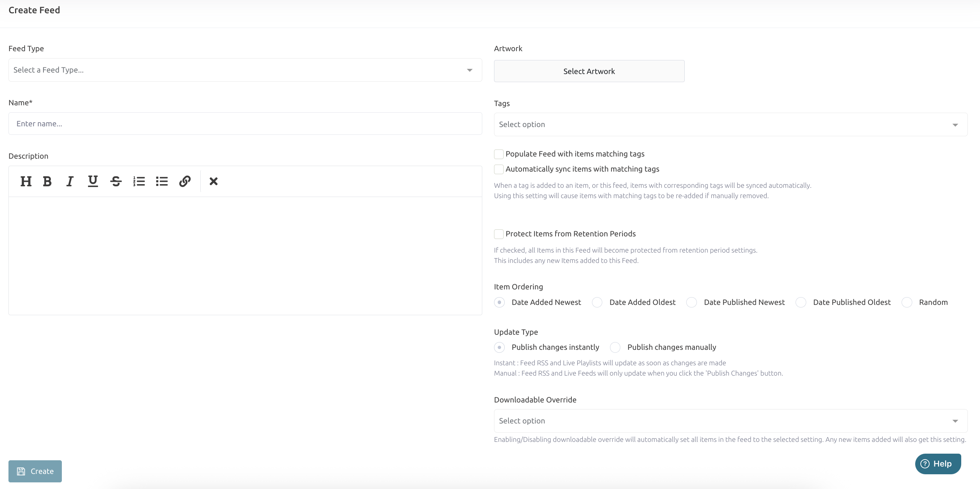The width and height of the screenshot is (980, 489).
Task: Toggle Bold in description editor
Action: (47, 182)
